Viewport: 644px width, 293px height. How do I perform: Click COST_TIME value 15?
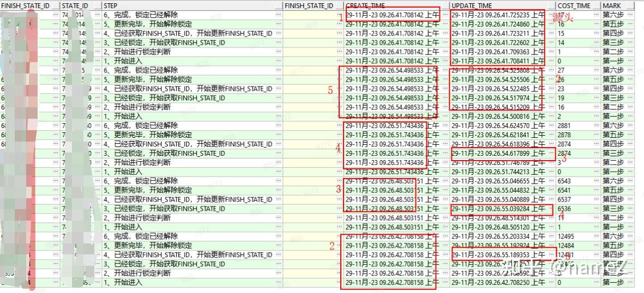(562, 34)
